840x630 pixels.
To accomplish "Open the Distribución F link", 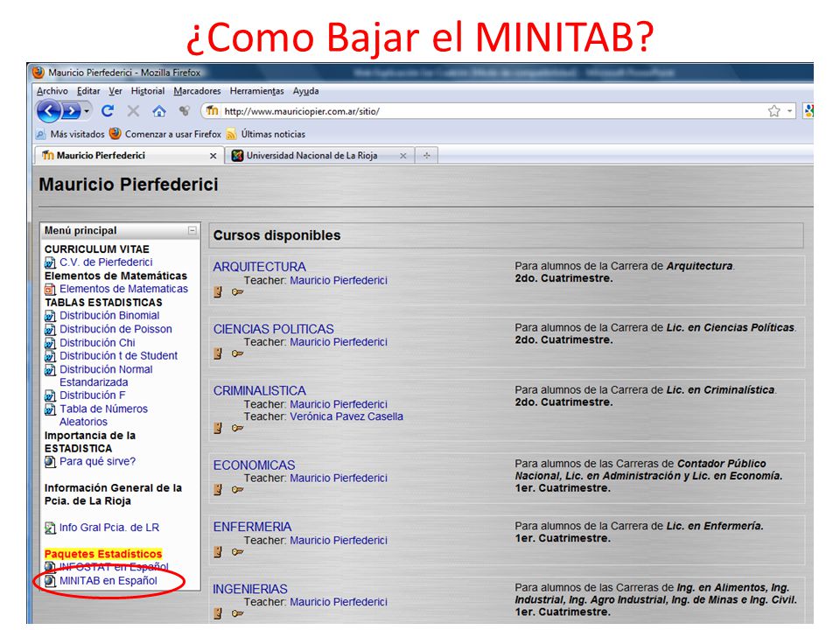I will point(92,395).
